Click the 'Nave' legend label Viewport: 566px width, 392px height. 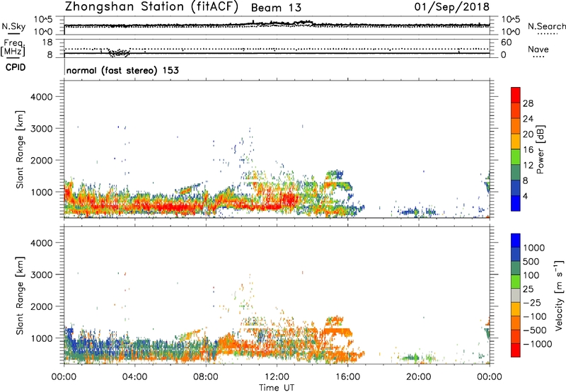click(538, 49)
